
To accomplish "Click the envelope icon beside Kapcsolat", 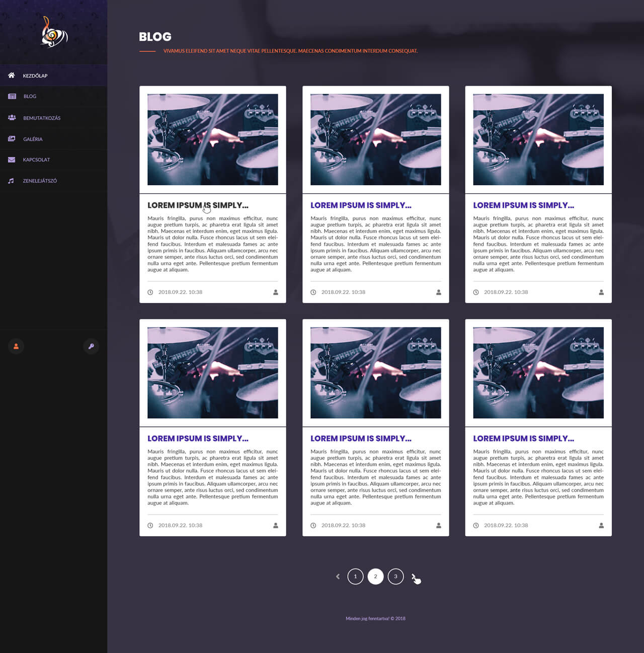I will [x=12, y=160].
